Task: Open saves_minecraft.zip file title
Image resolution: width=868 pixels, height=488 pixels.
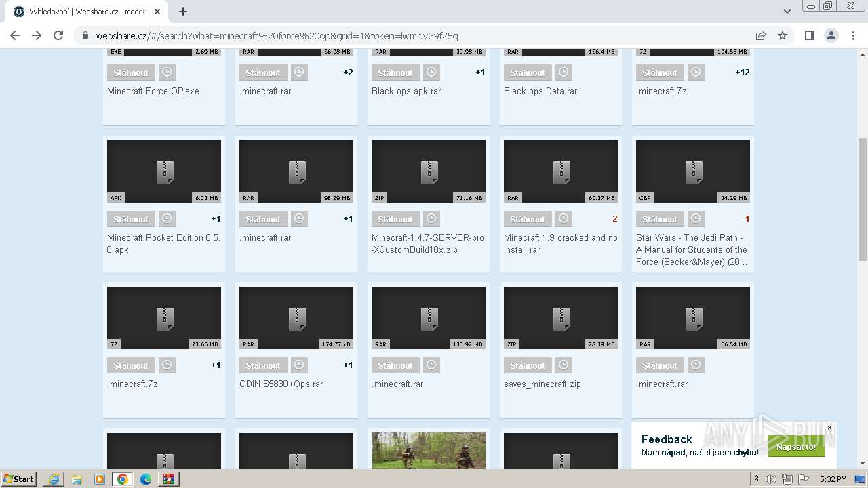Action: coord(542,384)
